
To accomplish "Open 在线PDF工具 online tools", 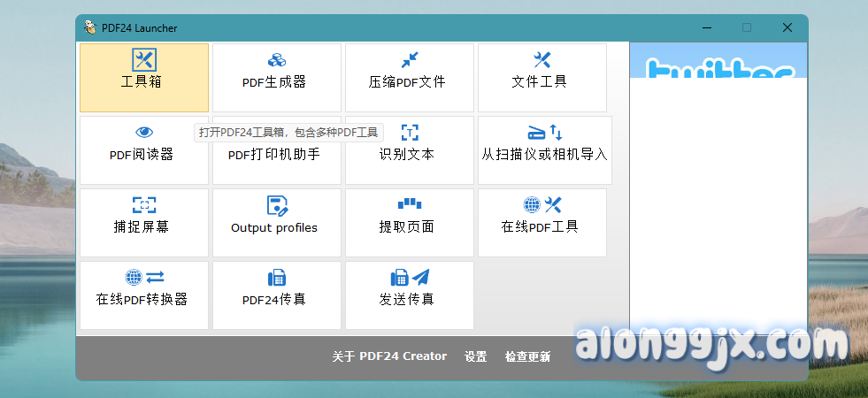I will (x=542, y=223).
